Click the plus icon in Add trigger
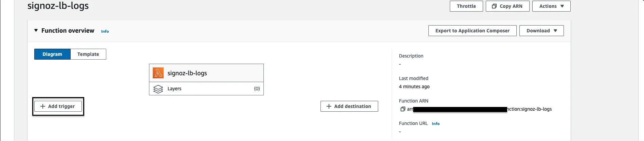The width and height of the screenshot is (644, 141). coord(43,106)
